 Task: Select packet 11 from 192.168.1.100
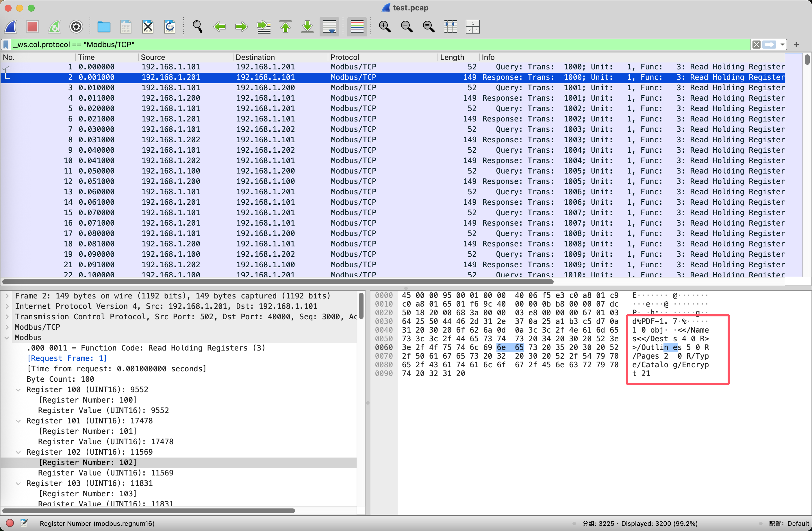392,171
